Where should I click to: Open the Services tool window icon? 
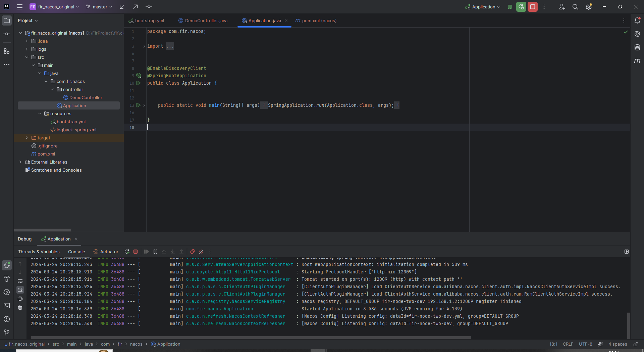[x=7, y=292]
